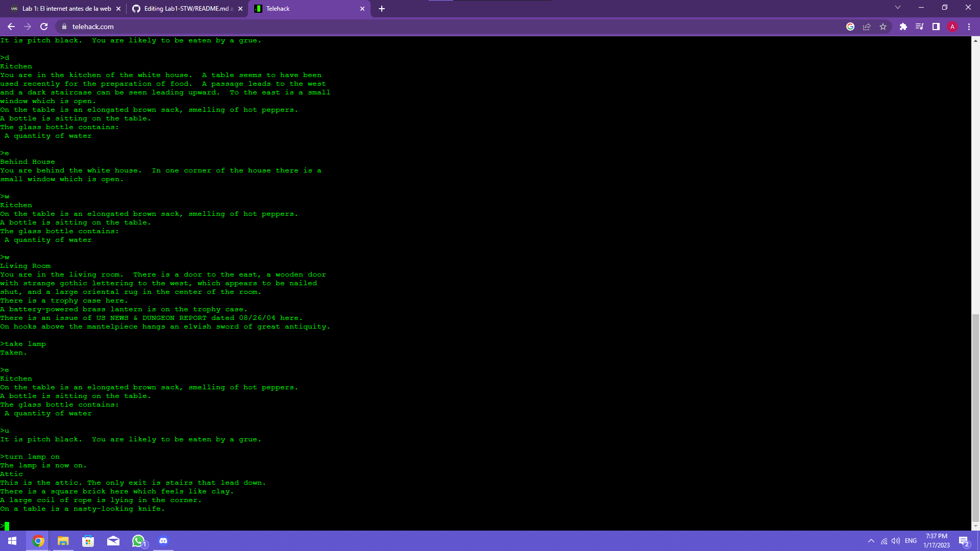Click the browser back arrow
980x551 pixels.
[x=11, y=27]
